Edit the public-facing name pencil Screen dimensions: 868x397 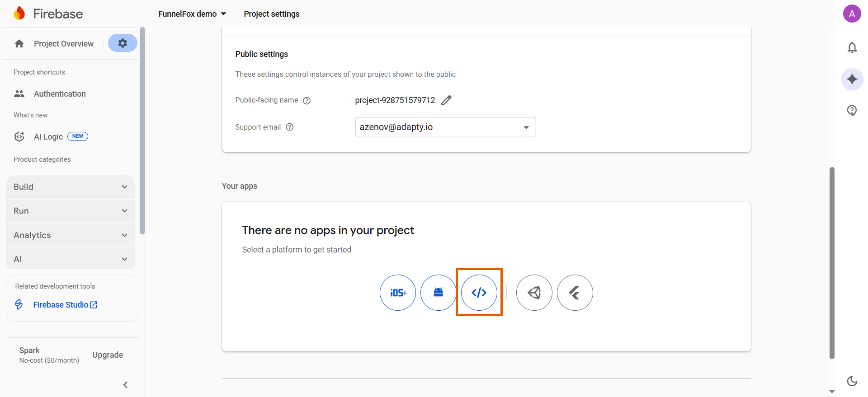(446, 100)
